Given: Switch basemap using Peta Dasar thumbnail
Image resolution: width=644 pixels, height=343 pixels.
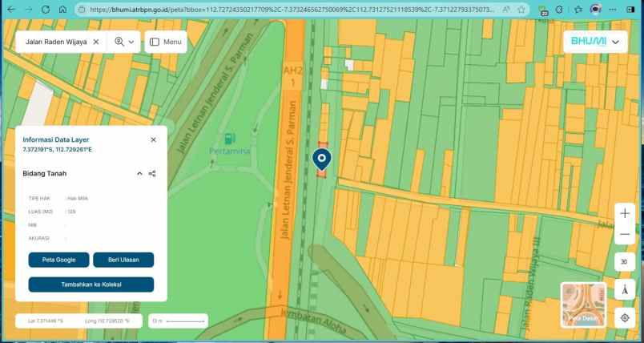Looking at the screenshot, I should (x=583, y=305).
